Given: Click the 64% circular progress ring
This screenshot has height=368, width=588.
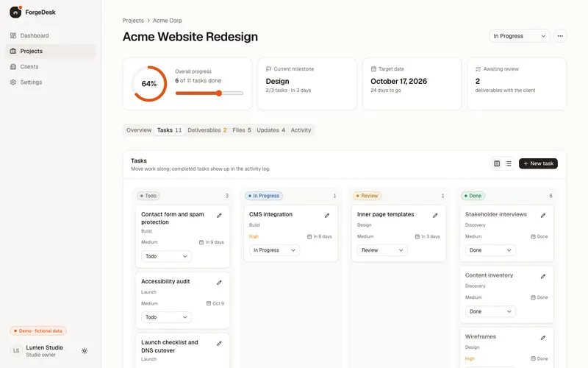Looking at the screenshot, I should tap(149, 84).
